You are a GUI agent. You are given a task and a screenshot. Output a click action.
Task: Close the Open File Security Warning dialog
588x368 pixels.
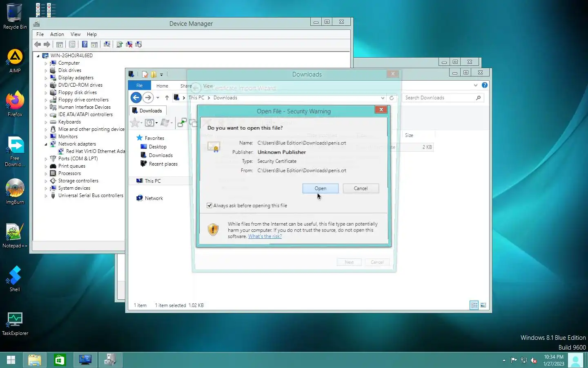pos(381,110)
